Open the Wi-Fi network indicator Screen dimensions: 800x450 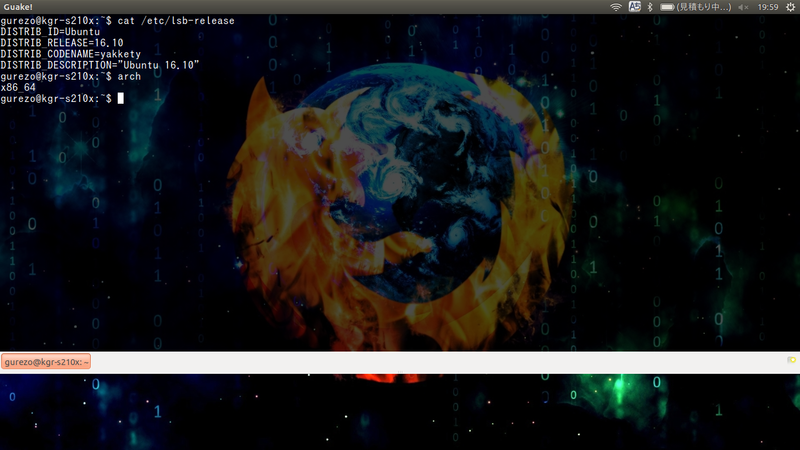tap(616, 7)
